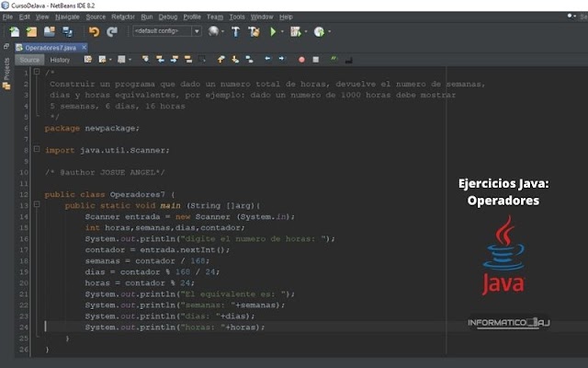Jump to Last Edit in the editor toolbar

(x=88, y=59)
